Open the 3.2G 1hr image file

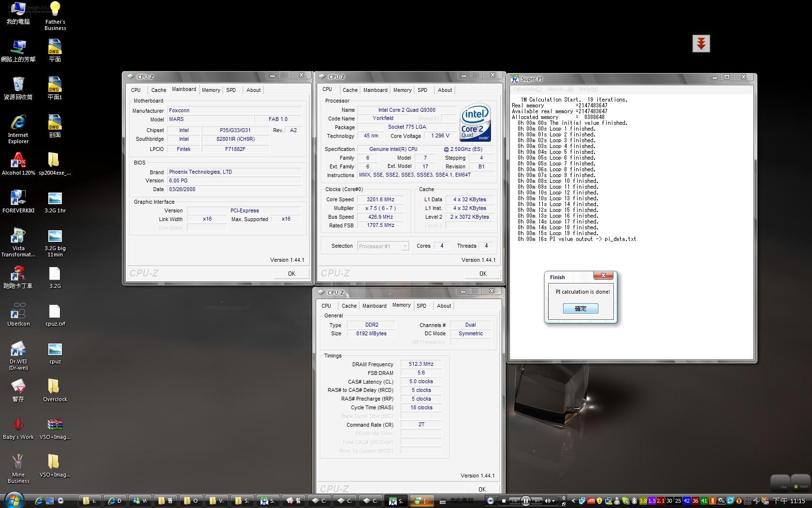tap(55, 202)
